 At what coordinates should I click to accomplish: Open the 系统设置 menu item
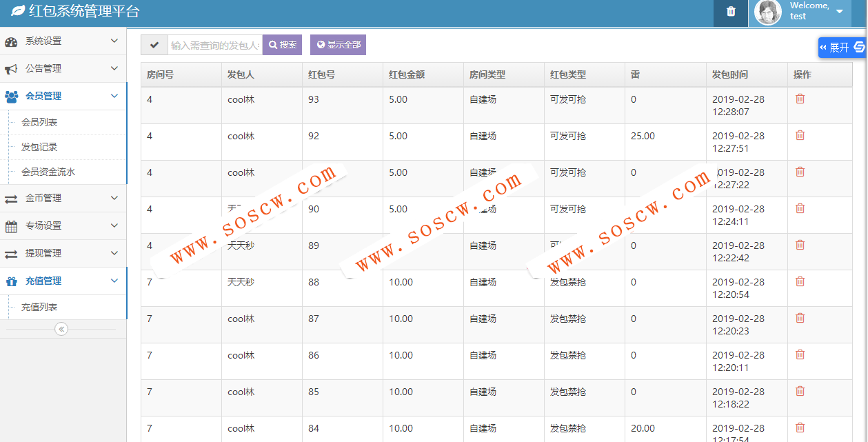click(63, 41)
